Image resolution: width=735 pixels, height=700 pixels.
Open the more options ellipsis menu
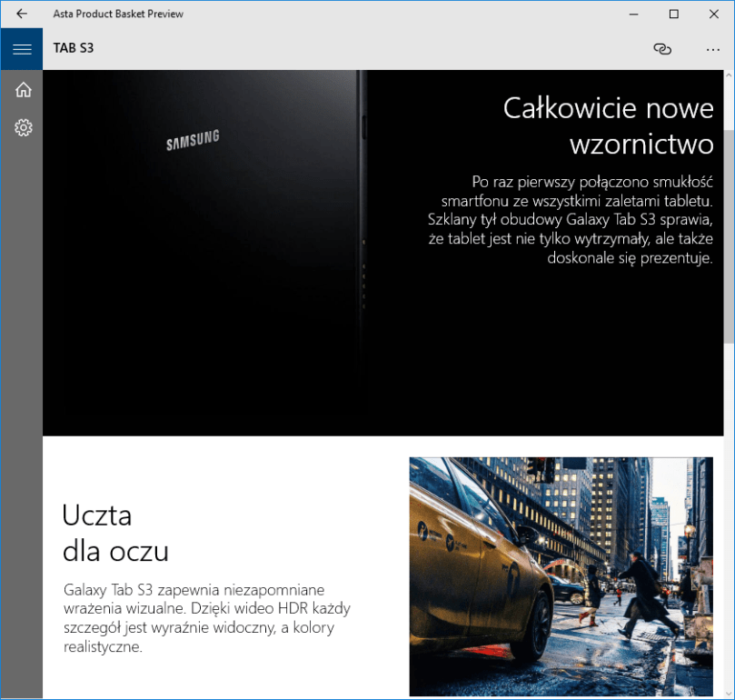712,49
